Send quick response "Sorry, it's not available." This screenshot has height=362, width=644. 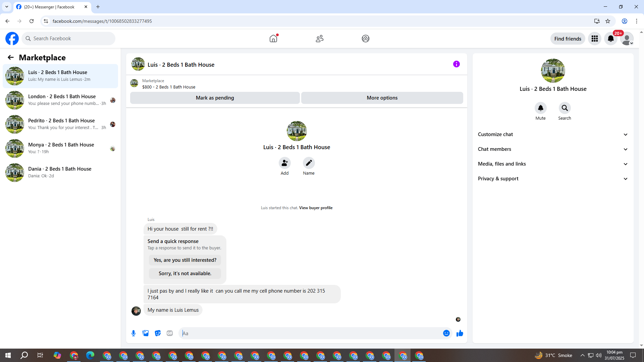pos(185,274)
